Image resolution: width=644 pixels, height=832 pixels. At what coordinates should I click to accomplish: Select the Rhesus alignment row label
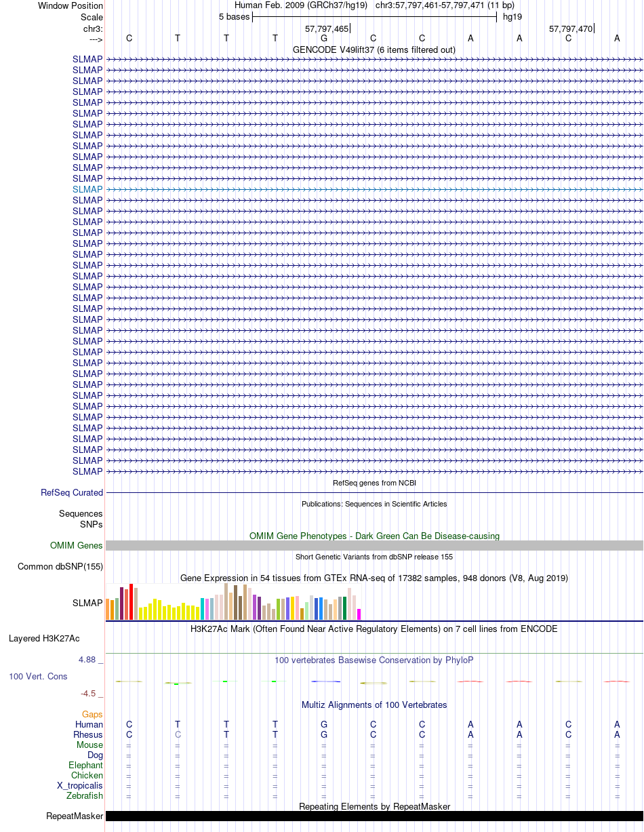[88, 734]
